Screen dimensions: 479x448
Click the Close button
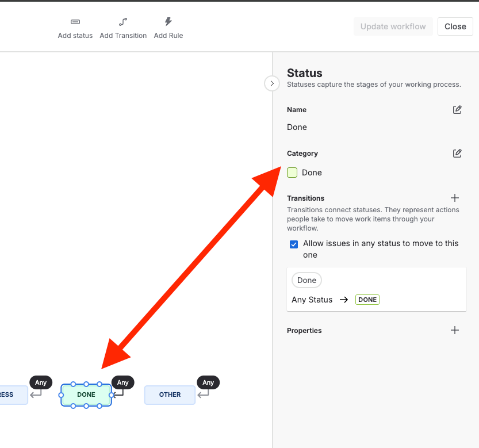(x=455, y=26)
